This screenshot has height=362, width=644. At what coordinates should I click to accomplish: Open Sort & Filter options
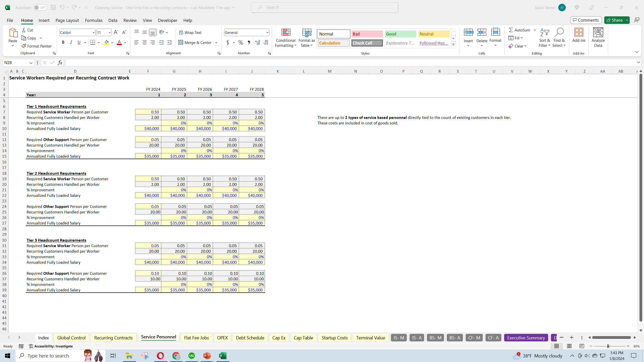pos(544,38)
